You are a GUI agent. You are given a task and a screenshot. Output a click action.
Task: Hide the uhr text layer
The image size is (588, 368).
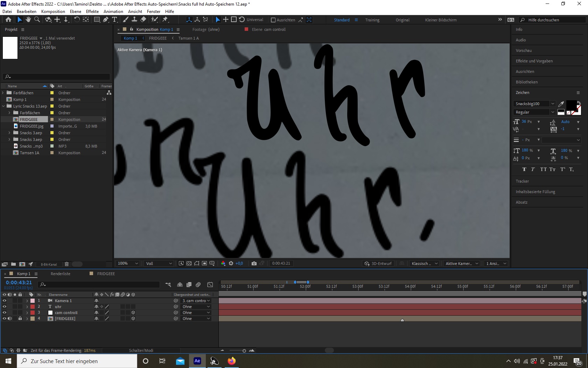click(4, 307)
